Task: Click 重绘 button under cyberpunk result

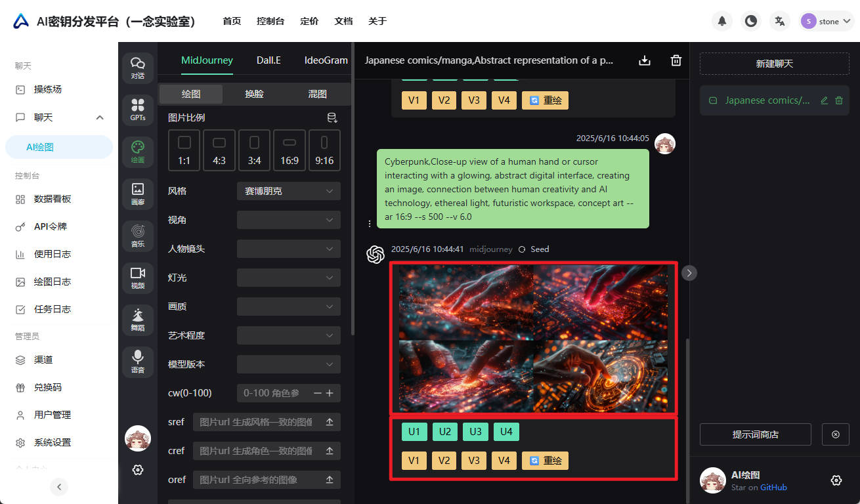Action: tap(545, 461)
